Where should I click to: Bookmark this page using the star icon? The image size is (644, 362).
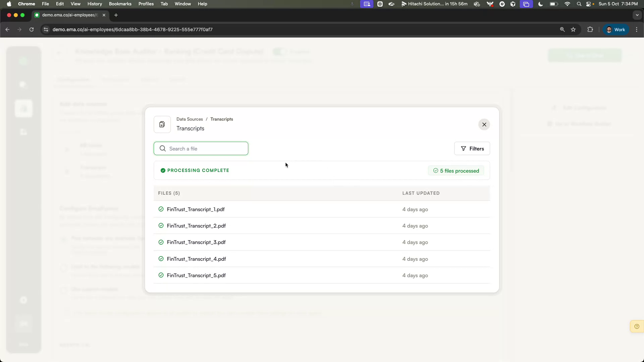574,29
